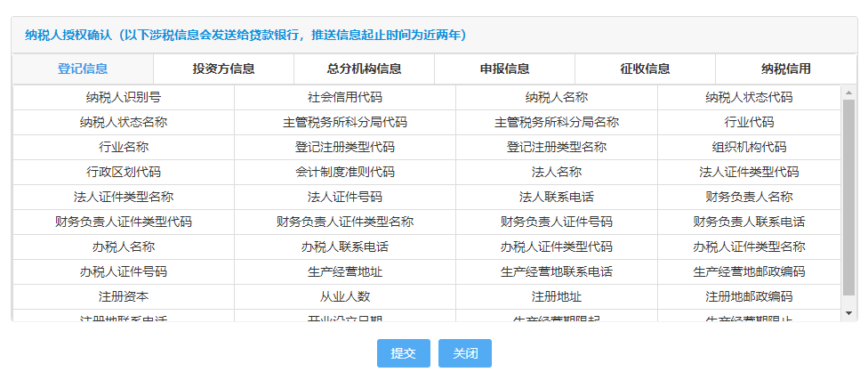Screen dimensions: 868x380
Task: Select the 纳税人识别号 cell
Action: coord(124,98)
